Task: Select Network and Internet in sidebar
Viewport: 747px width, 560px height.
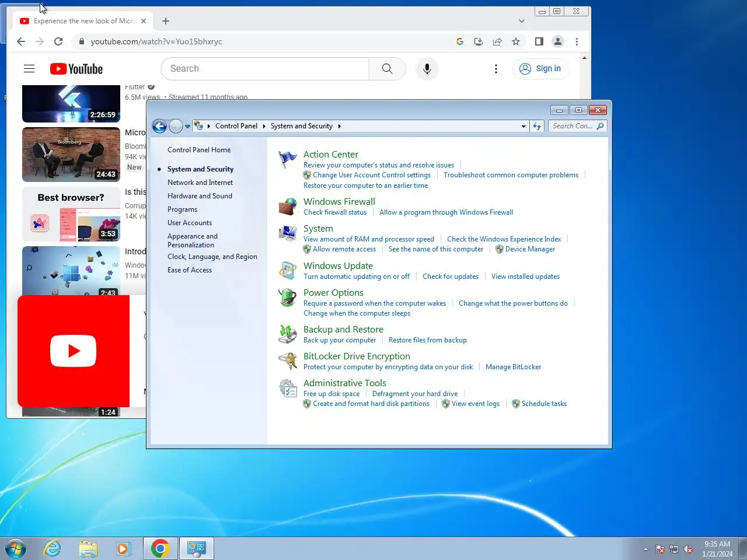Action: click(200, 183)
